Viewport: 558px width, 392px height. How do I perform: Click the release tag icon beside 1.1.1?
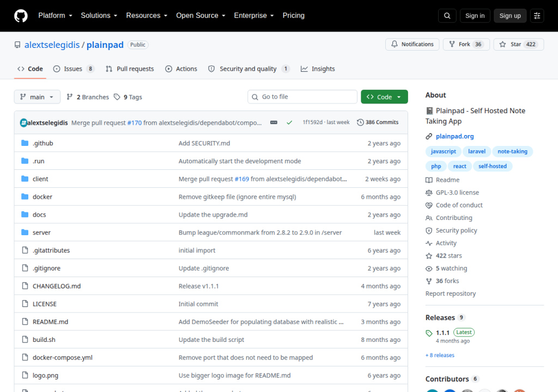click(429, 333)
